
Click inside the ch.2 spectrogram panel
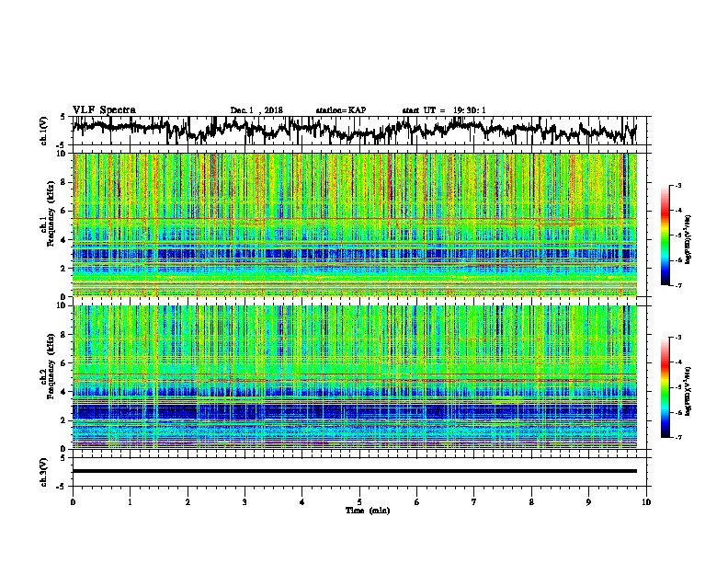(355, 377)
